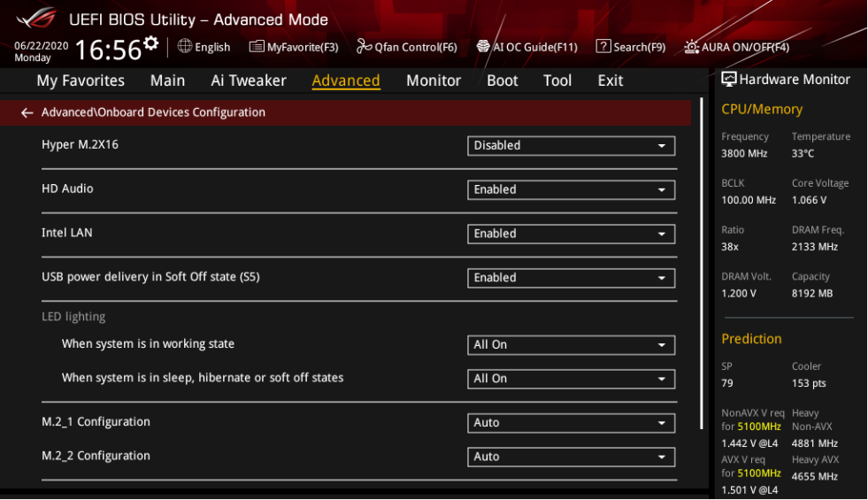Click the Intel LAN label
This screenshot has height=500, width=868.
pos(67,233)
